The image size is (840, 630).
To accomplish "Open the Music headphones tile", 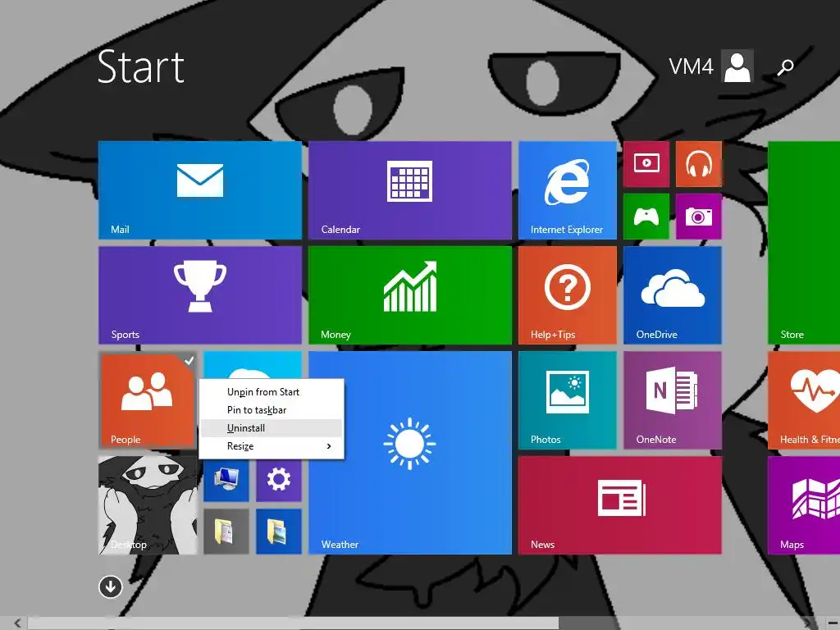I will point(699,164).
